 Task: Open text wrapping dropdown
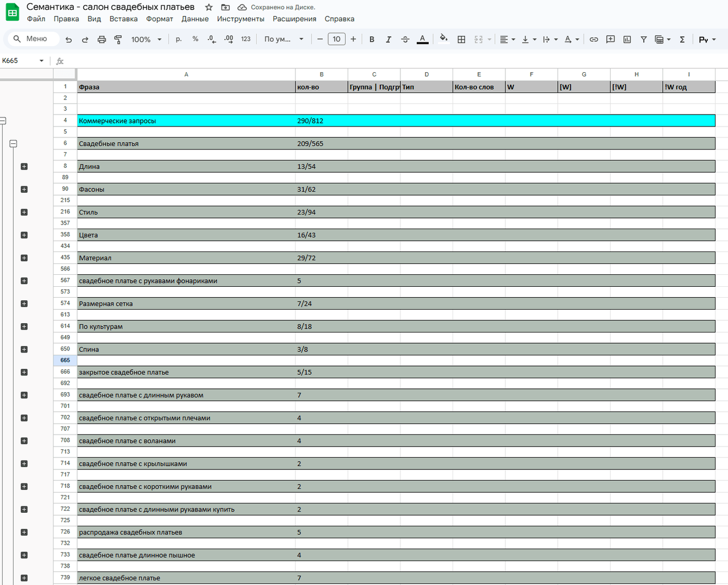pyautogui.click(x=550, y=39)
